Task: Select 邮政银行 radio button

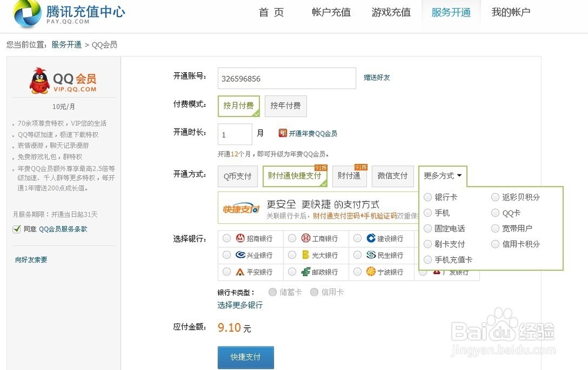Action: [x=292, y=271]
